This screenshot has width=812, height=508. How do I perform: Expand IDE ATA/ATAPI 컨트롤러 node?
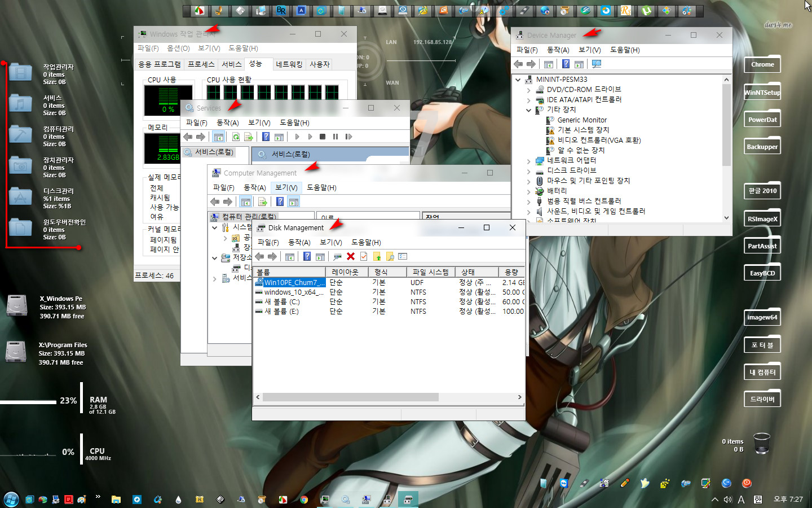(528, 100)
